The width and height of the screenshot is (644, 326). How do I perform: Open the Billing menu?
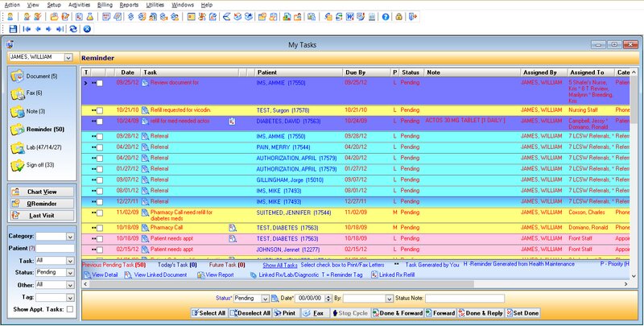click(x=105, y=5)
